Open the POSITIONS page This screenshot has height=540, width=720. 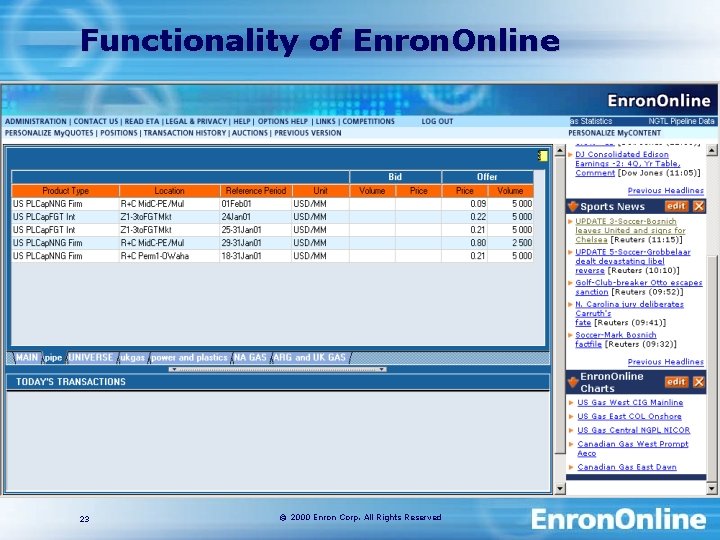tap(118, 133)
